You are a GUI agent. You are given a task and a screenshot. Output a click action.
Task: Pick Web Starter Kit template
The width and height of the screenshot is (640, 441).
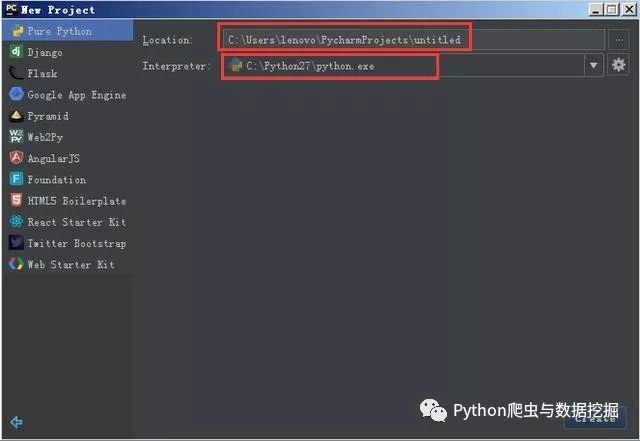[x=70, y=265]
